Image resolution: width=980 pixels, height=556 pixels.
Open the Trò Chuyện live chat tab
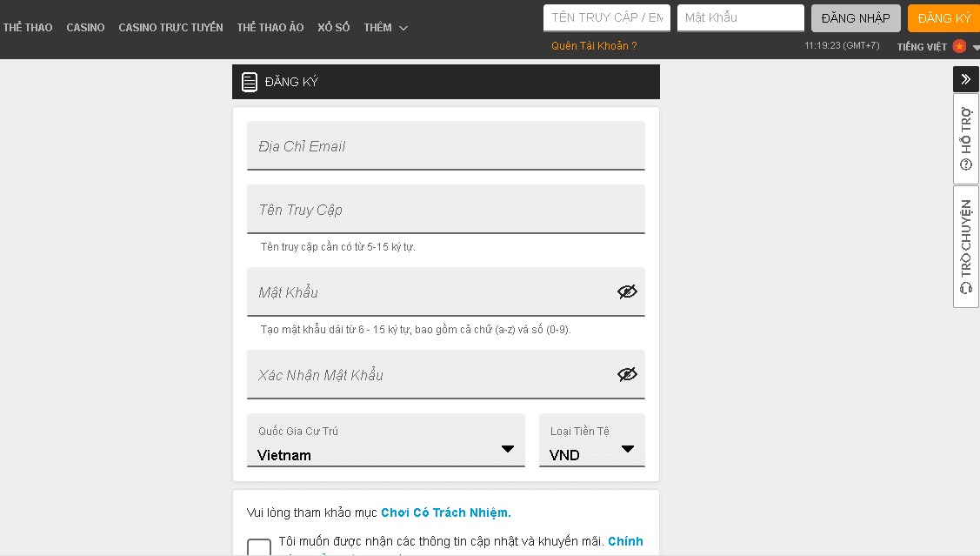tap(966, 246)
